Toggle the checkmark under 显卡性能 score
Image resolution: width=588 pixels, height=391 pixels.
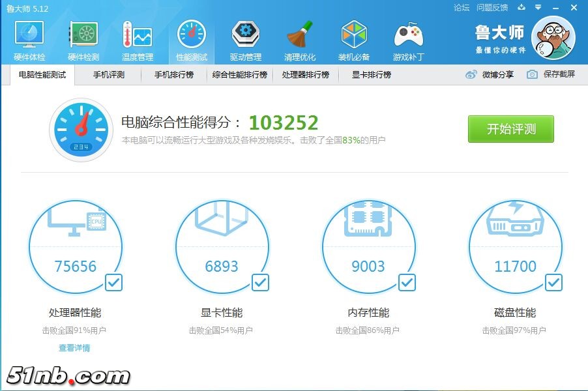coord(260,283)
